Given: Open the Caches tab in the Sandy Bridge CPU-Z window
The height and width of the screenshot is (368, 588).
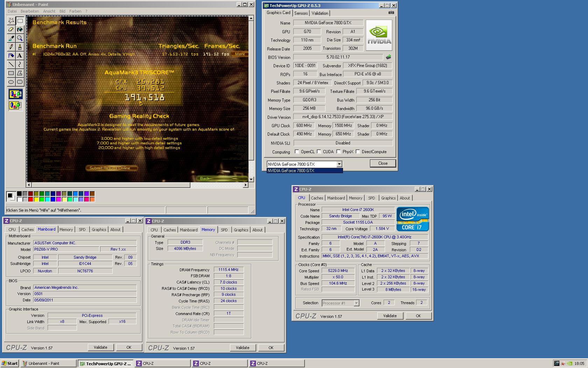Looking at the screenshot, I should pos(317,198).
